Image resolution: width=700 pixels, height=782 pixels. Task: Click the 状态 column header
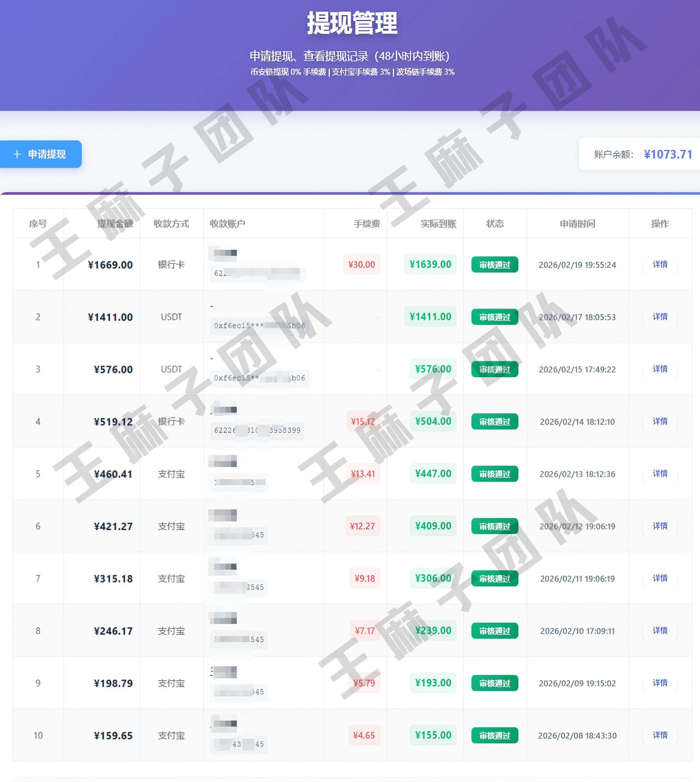(x=494, y=224)
